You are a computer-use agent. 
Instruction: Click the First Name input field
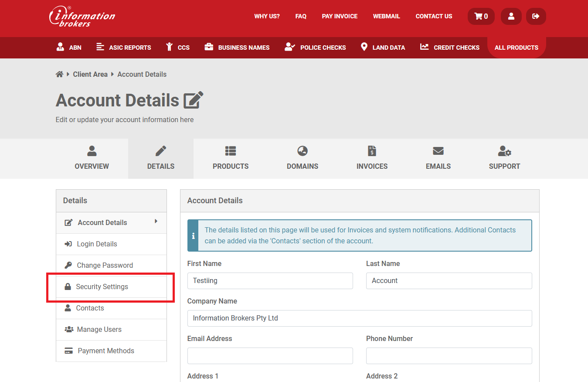point(270,281)
